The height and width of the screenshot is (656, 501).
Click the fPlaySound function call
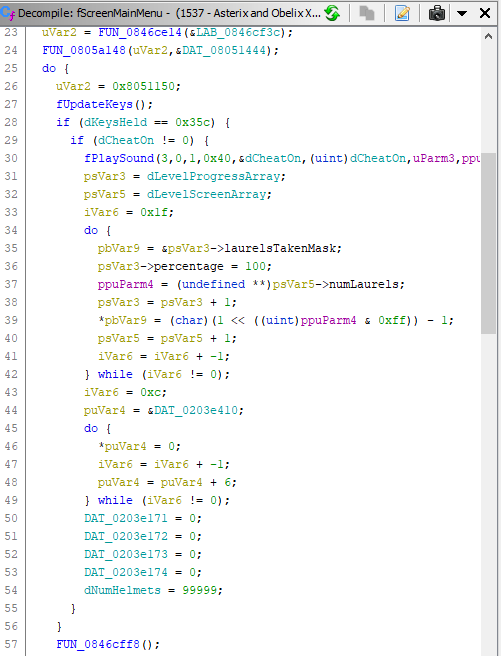[119, 158]
